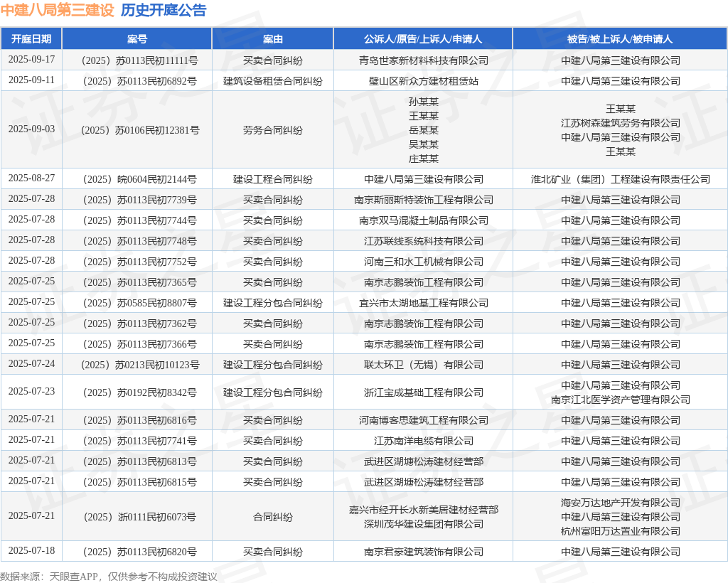Viewport: 728px width, 583px height.
Task: Select date cell 2025-09-11
Action: [x=31, y=80]
